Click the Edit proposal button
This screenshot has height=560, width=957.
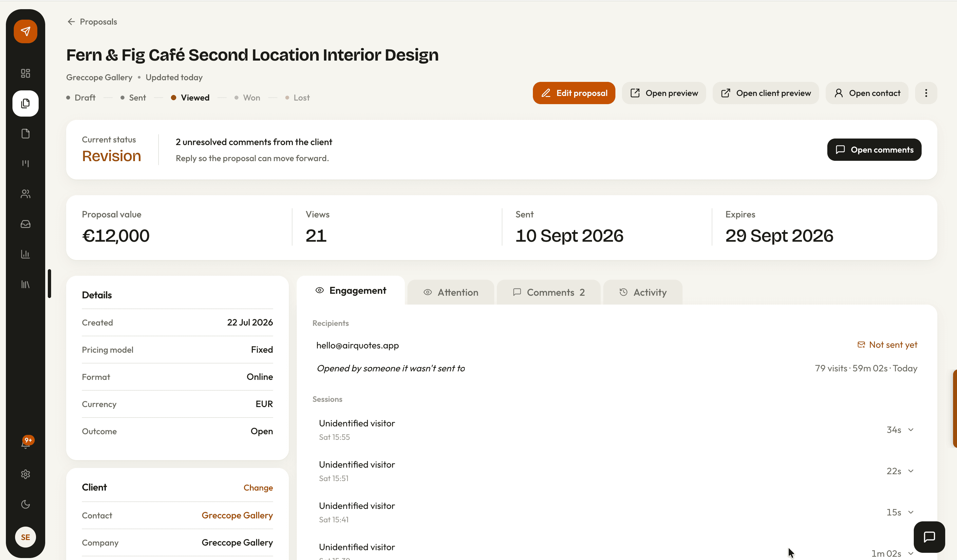(x=574, y=93)
